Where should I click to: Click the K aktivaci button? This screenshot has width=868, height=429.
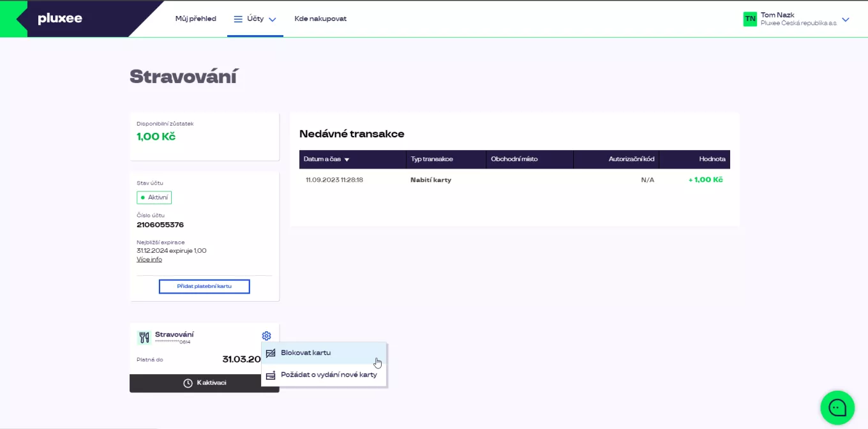204,383
